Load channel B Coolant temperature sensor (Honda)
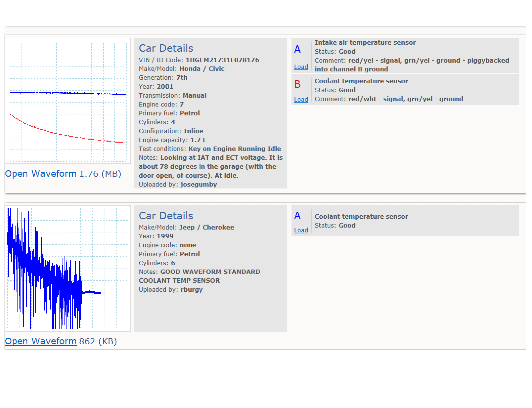532x408 pixels. coord(301,99)
